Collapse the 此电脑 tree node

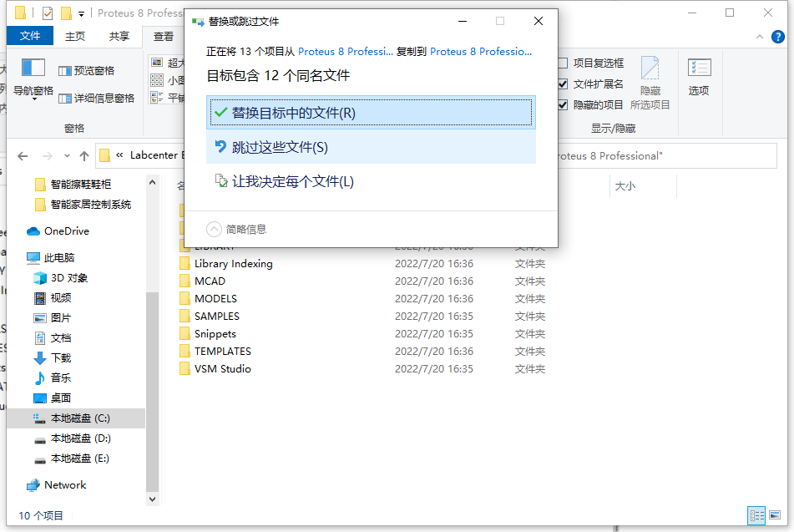pos(18,257)
